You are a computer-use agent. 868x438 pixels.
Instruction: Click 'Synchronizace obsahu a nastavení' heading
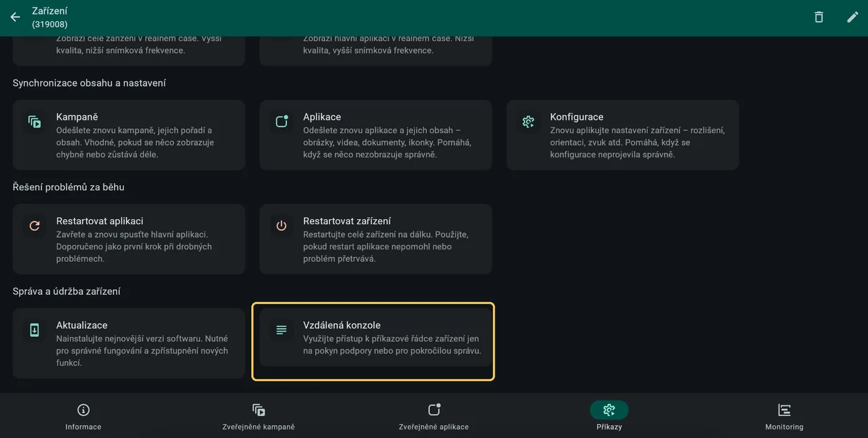click(x=89, y=83)
